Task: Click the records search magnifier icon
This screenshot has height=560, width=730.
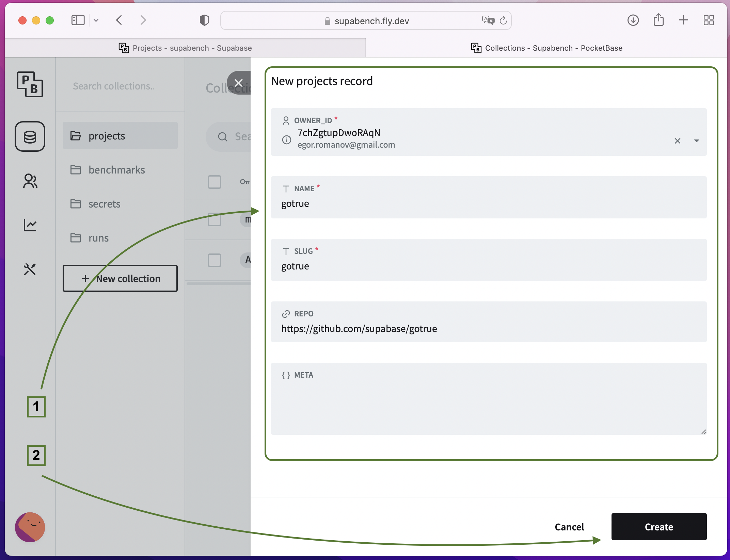Action: (223, 137)
